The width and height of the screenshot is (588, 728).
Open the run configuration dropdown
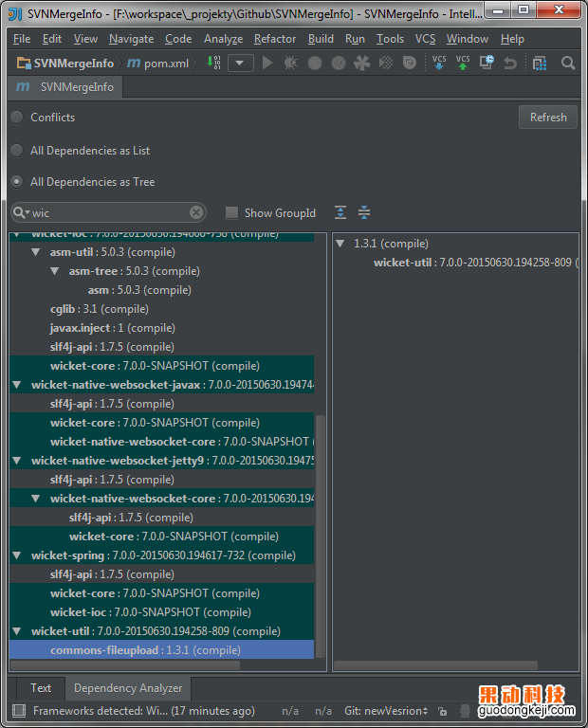coord(241,63)
